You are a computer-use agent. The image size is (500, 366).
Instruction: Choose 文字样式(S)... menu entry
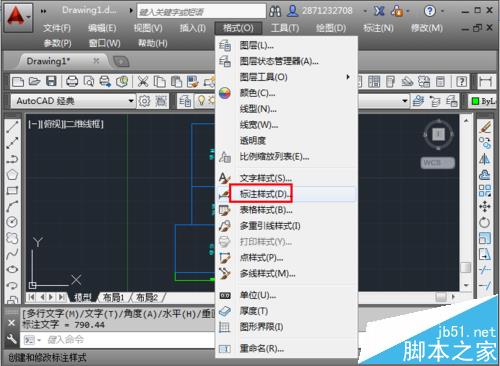(287, 178)
